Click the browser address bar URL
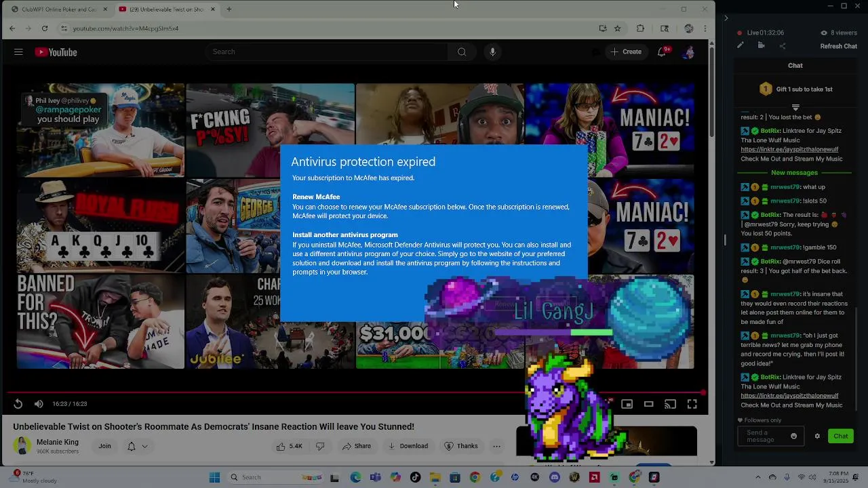 point(125,28)
